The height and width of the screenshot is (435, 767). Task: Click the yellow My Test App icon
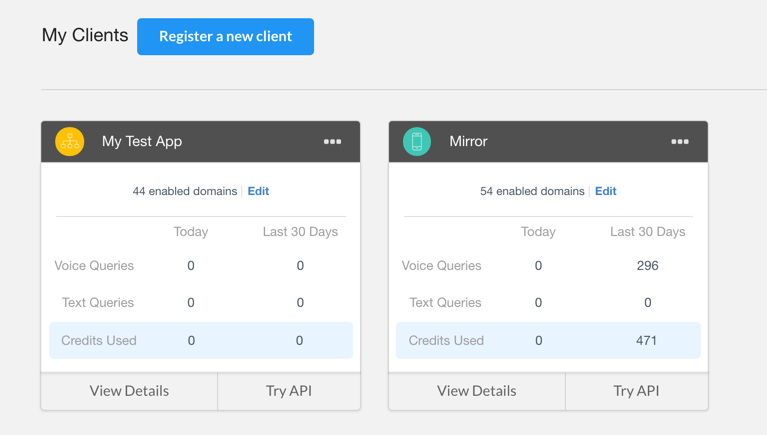click(x=70, y=141)
